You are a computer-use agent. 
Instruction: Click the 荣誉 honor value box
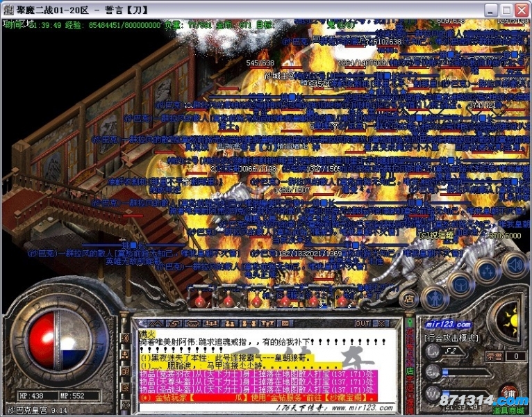[516, 357]
